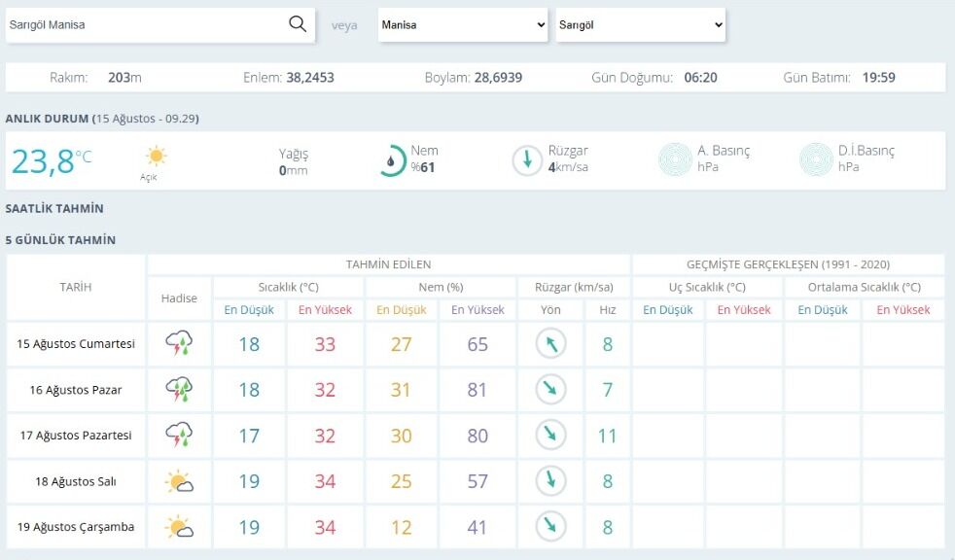Click wind arrow for 19 Ağustos Çarşamba

[550, 527]
